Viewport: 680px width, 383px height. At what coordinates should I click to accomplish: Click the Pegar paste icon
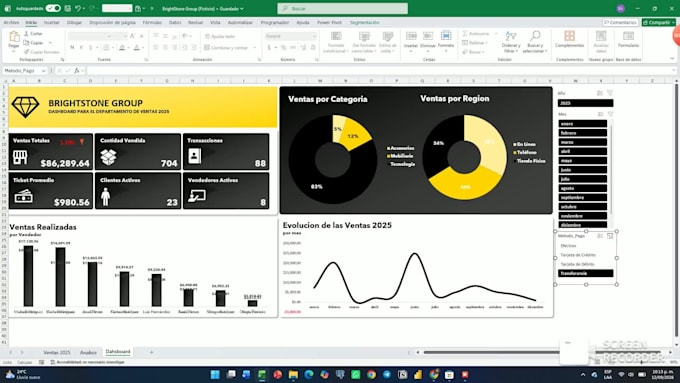coord(14,37)
